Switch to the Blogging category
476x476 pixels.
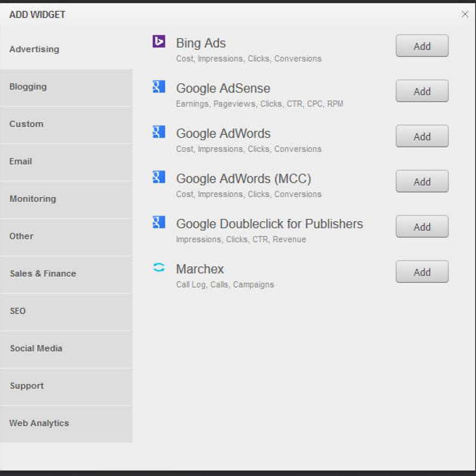66,88
